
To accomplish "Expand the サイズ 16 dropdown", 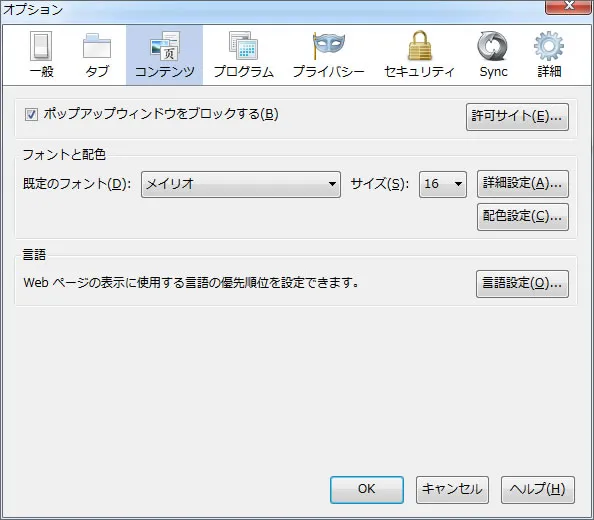I will coord(442,184).
